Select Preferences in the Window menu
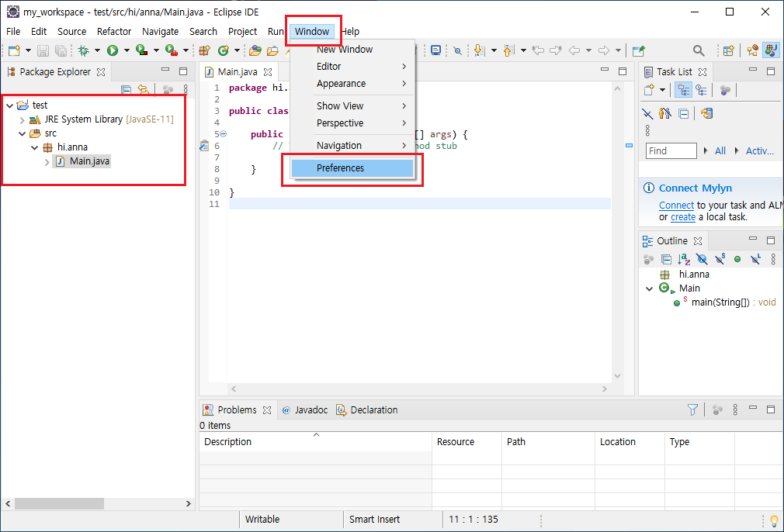The height and width of the screenshot is (532, 784). [x=352, y=168]
